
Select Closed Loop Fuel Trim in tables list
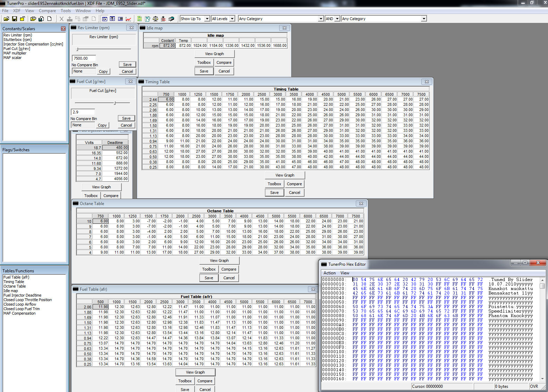tap(22, 309)
